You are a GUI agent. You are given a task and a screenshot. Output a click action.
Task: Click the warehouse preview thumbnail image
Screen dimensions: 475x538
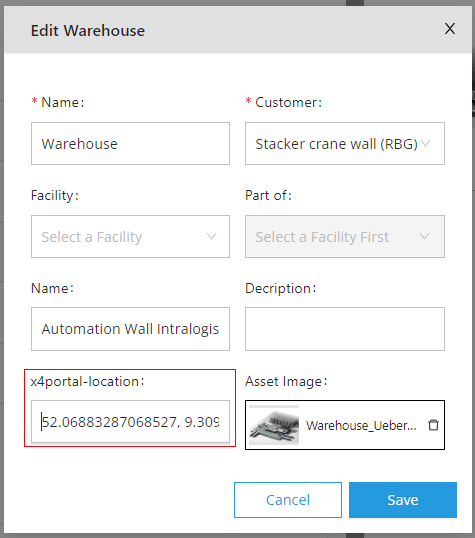(x=274, y=425)
